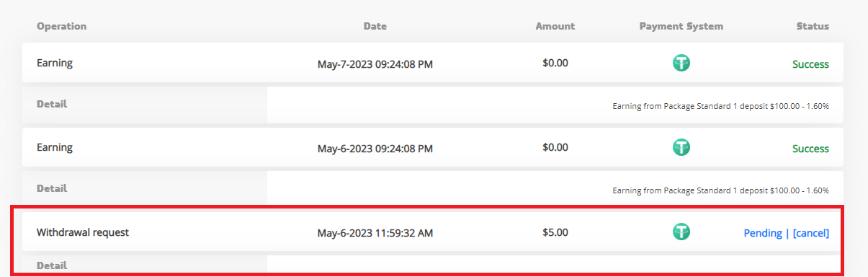Select the Operation column header
The image size is (868, 277).
61,26
